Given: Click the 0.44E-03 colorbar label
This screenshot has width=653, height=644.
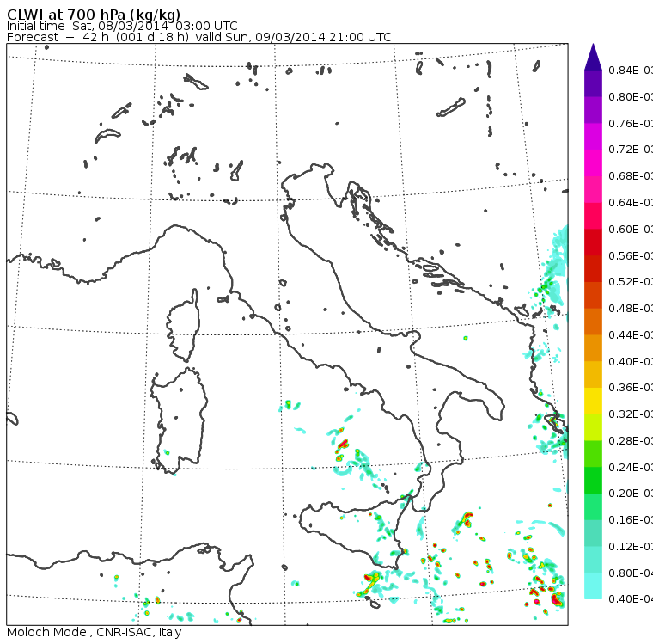Looking at the screenshot, I should [x=631, y=335].
